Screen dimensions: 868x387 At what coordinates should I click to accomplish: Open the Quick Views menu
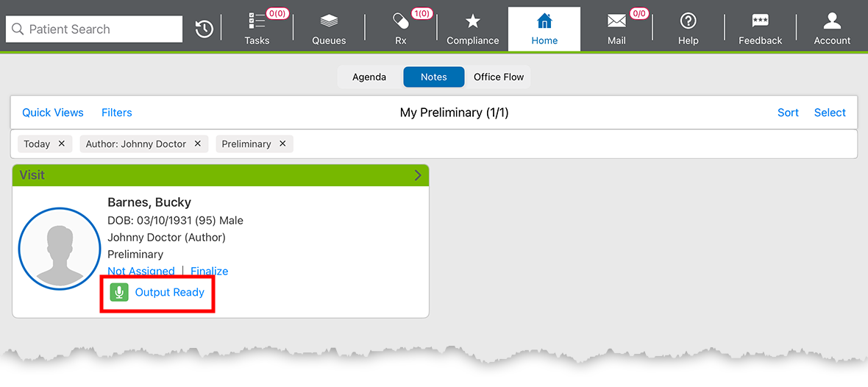[53, 113]
